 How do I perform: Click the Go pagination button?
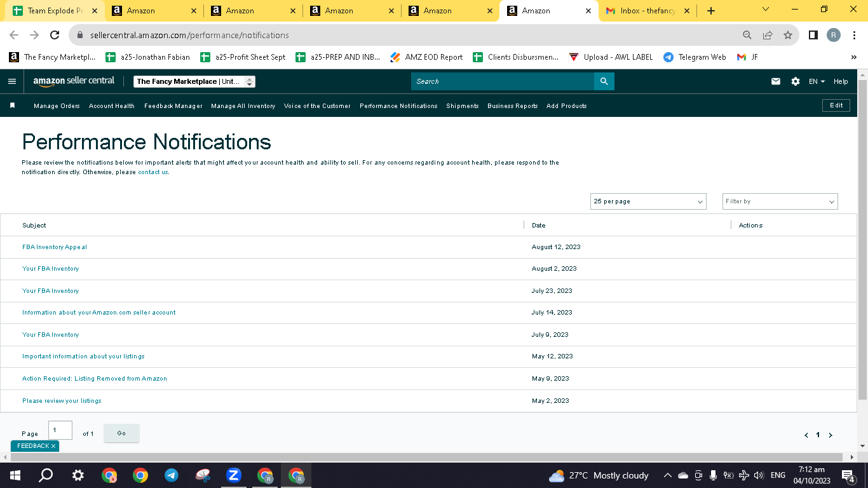pos(121,433)
